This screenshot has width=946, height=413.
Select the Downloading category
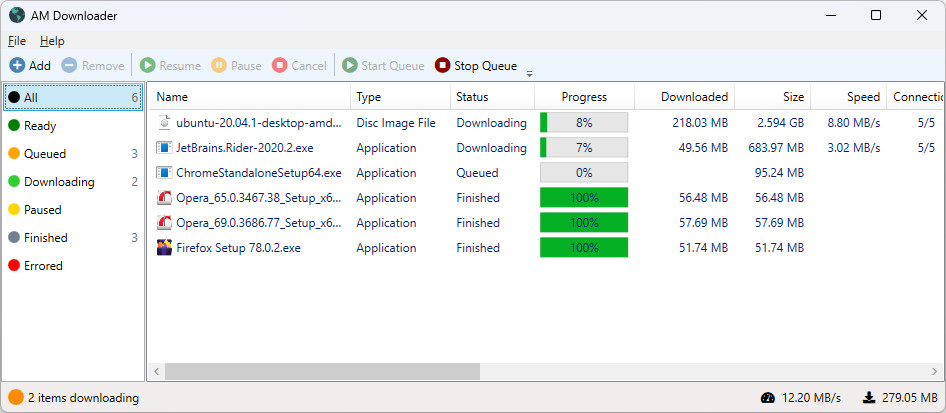[73, 181]
